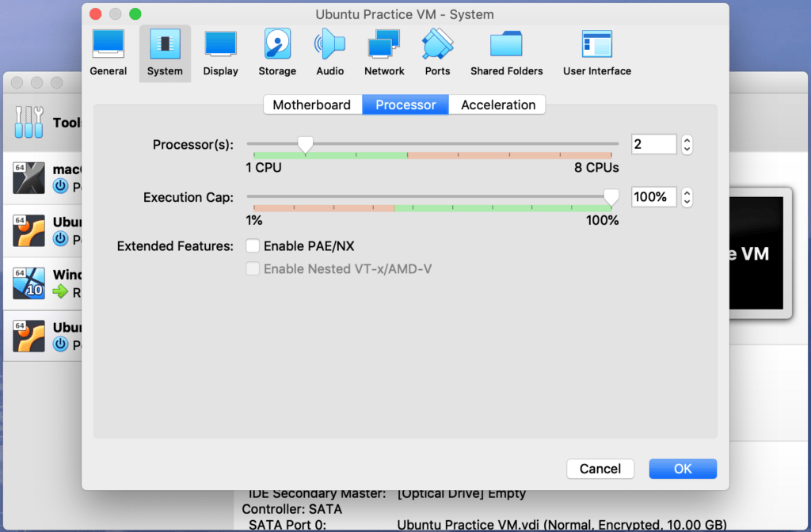Click the execution cap field showing 100%

[x=653, y=197]
